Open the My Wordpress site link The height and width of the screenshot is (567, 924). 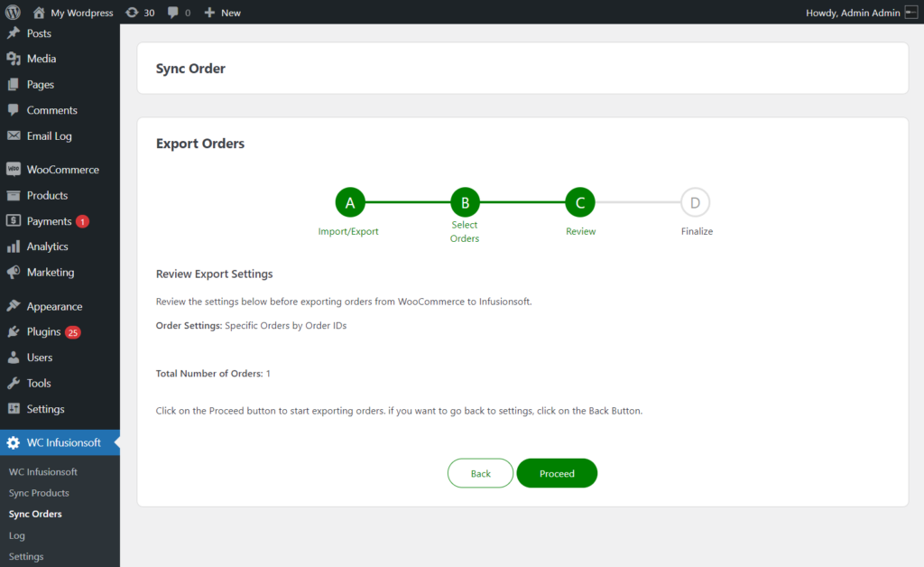coord(82,13)
